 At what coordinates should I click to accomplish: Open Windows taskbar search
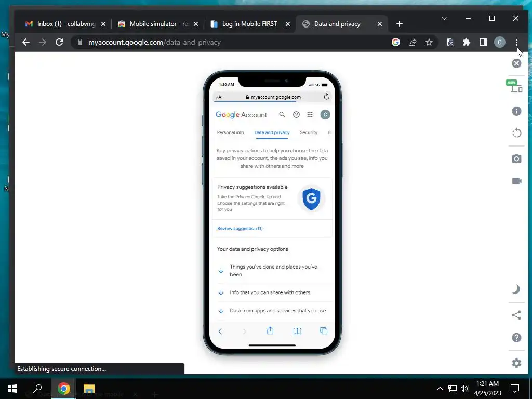click(37, 389)
